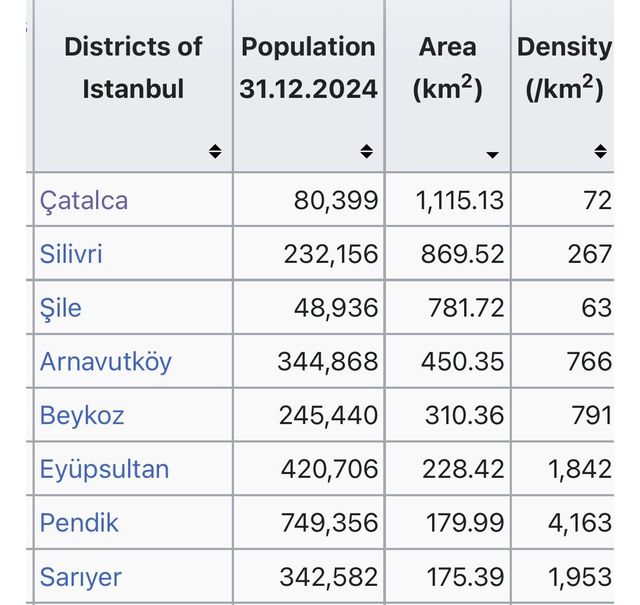
Task: Open the Çatalca district link
Action: 84,200
